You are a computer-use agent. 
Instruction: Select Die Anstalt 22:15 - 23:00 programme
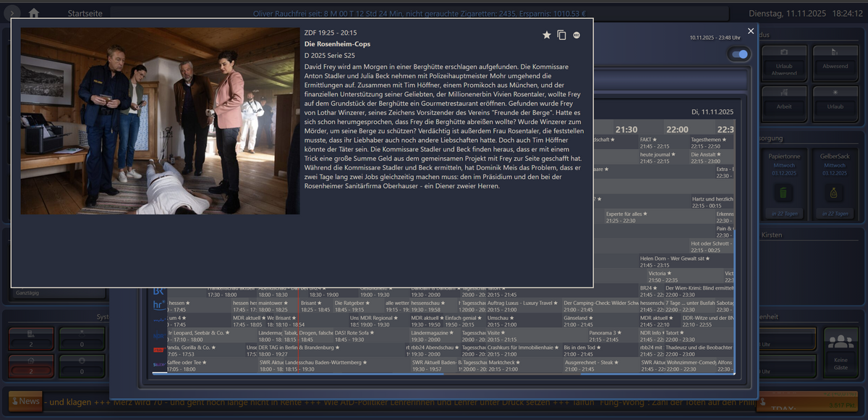tap(712, 158)
